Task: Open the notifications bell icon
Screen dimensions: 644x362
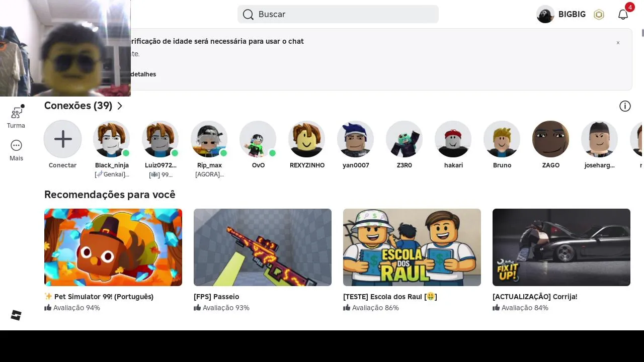Action: (623, 14)
